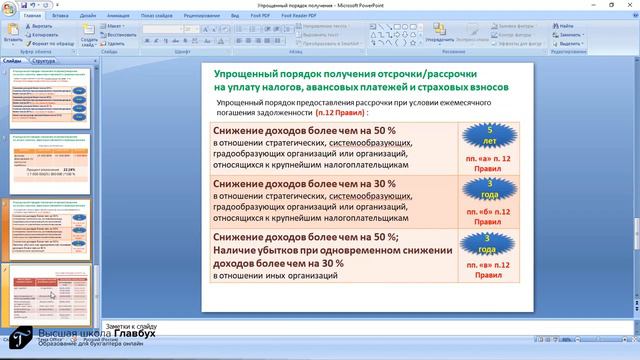640x360 pixels.
Task: Click the Redo icon in quick access toolbar
Action: pos(45,5)
